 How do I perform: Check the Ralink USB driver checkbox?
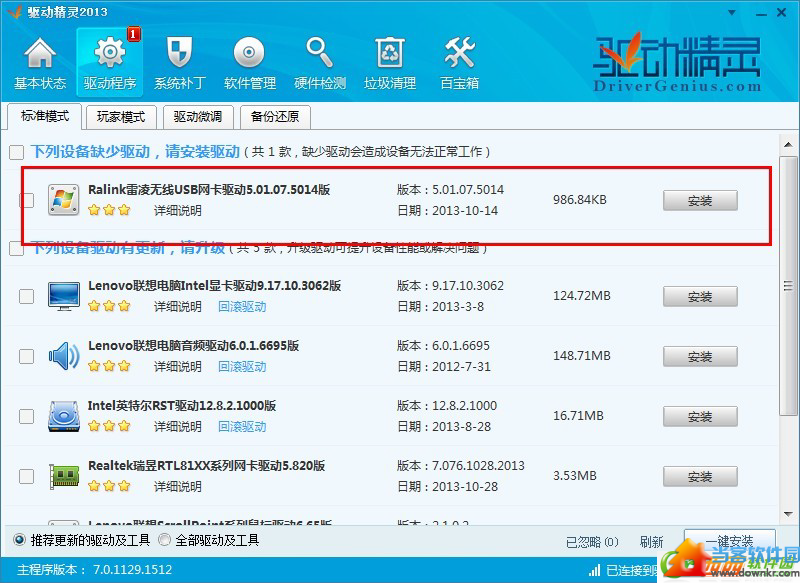pyautogui.click(x=27, y=200)
